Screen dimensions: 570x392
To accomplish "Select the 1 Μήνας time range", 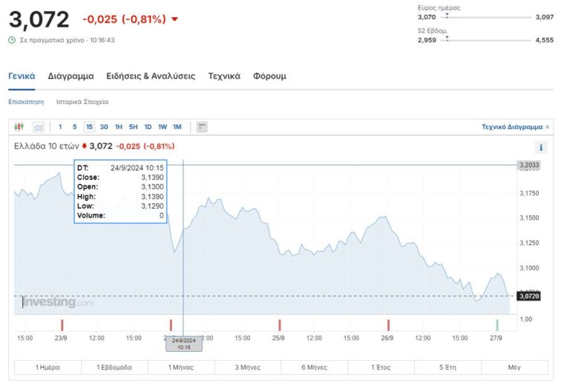I will (180, 367).
